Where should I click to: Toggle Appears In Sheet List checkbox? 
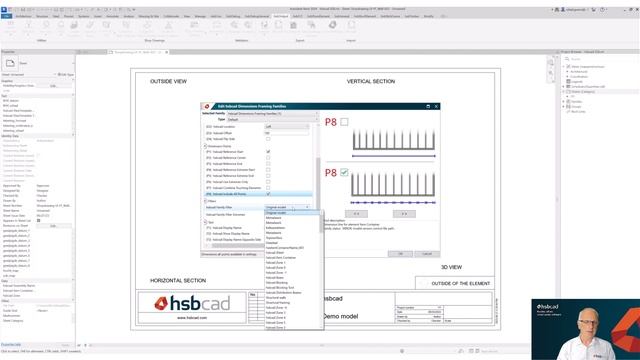(38, 220)
